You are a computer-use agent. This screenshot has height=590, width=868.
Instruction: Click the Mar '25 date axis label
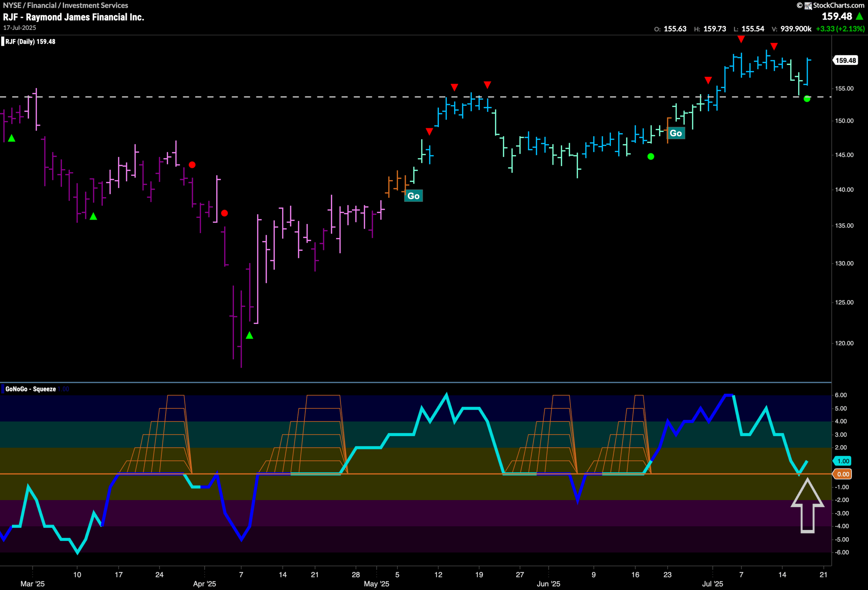(x=33, y=584)
